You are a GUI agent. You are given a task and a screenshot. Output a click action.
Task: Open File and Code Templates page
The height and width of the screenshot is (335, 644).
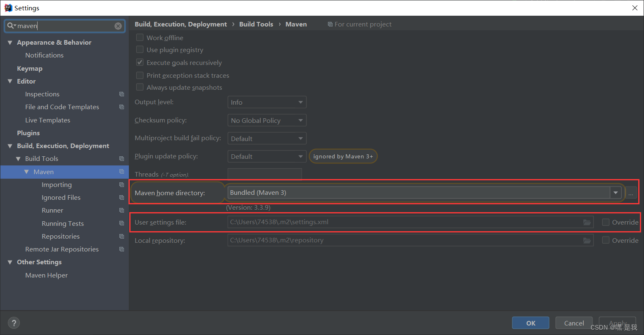62,107
